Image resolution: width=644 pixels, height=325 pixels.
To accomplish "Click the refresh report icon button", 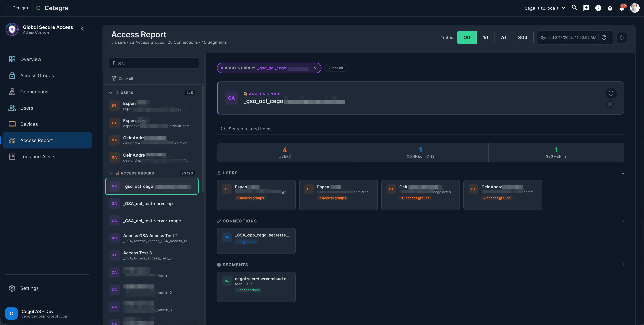I will pyautogui.click(x=622, y=37).
